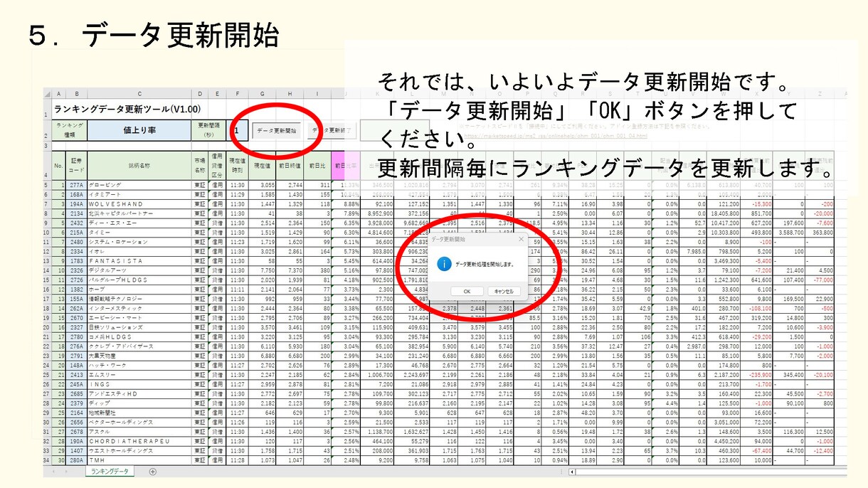The width and height of the screenshot is (868, 488).
Task: Select security code cell 2134
Action: [x=75, y=213]
